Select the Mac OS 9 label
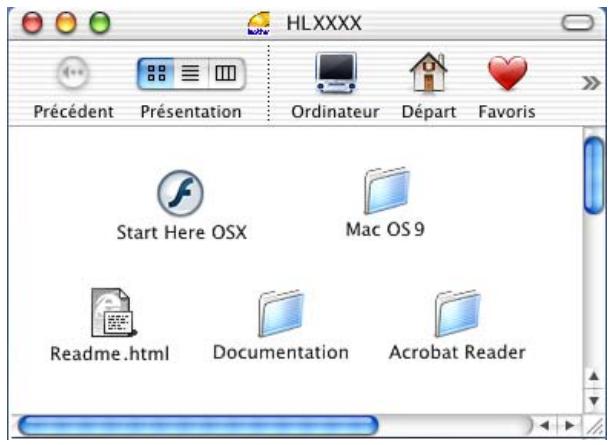The width and height of the screenshot is (612, 445). (385, 230)
